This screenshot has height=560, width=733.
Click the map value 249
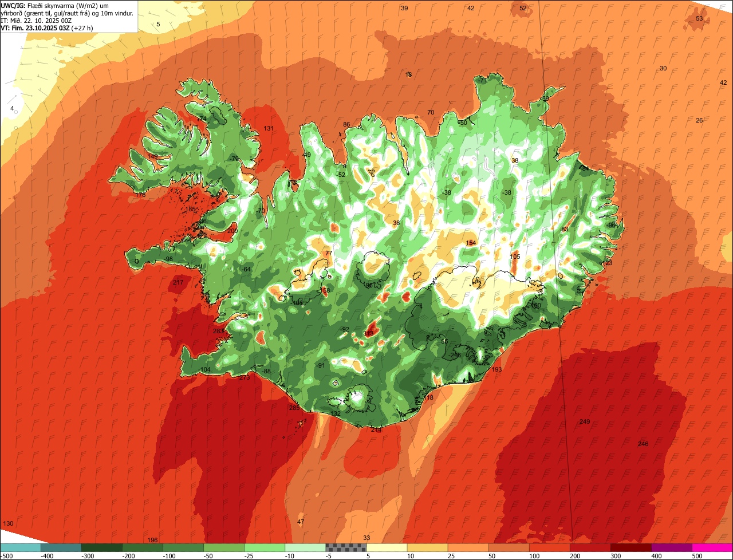click(584, 422)
